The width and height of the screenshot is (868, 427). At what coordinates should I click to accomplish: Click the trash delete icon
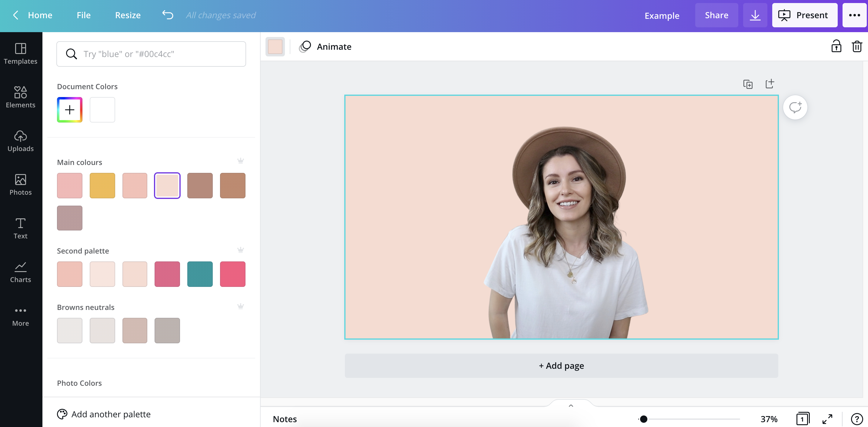tap(857, 46)
